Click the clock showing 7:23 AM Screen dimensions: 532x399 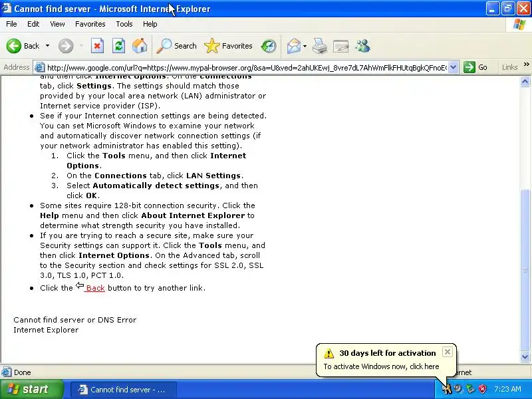[507, 389]
